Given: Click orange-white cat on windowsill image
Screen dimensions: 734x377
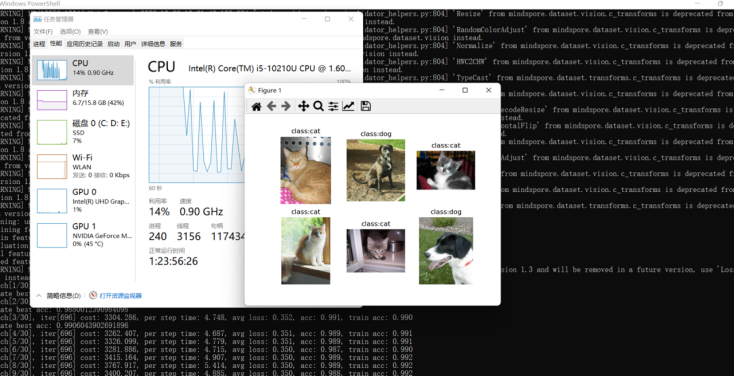Looking at the screenshot, I should (x=306, y=251).
